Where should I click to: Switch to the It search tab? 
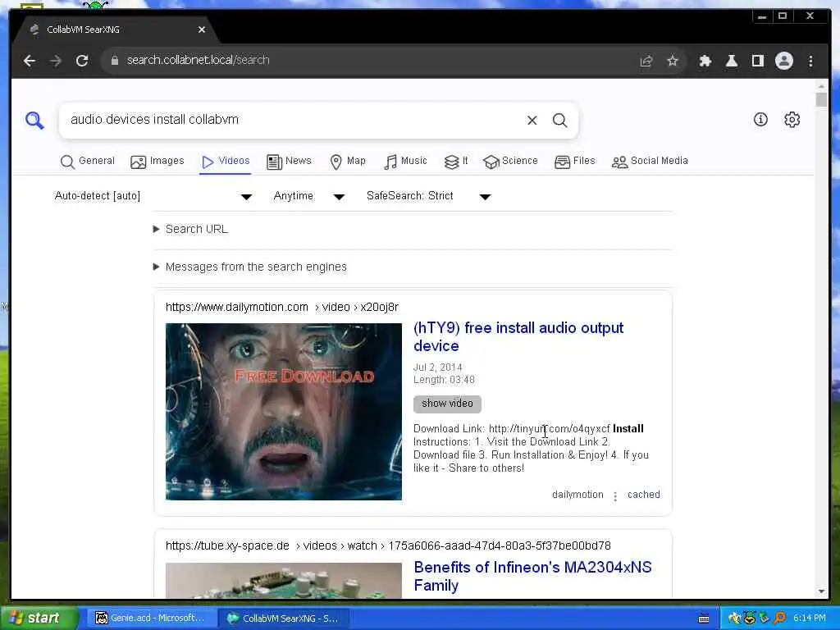[456, 162]
